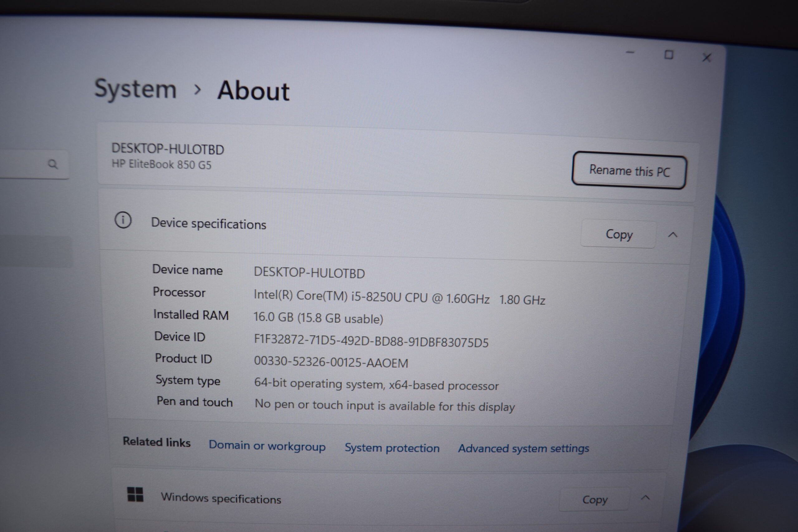Close the Settings window
Viewport: 798px width, 532px height.
pyautogui.click(x=707, y=58)
